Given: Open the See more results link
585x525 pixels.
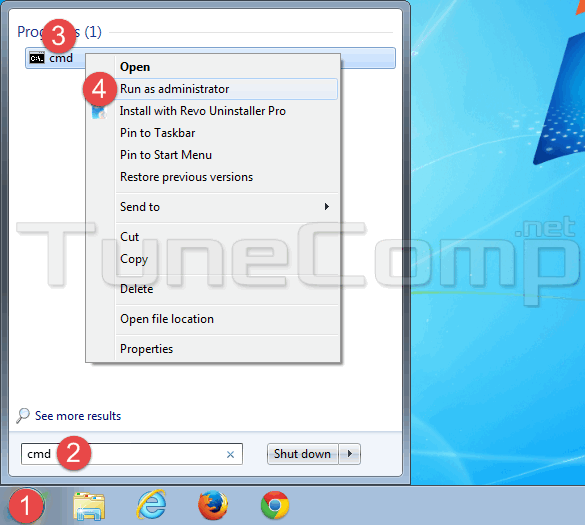Looking at the screenshot, I should click(78, 416).
